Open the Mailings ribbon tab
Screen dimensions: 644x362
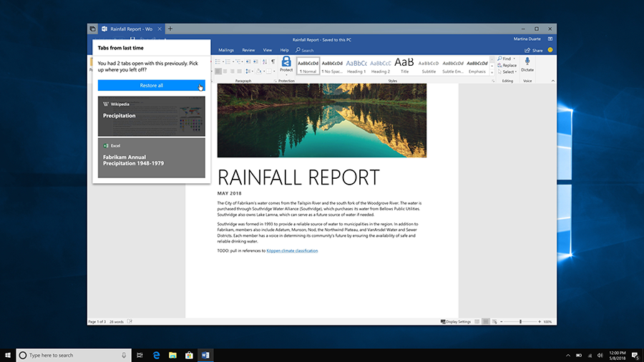(226, 50)
